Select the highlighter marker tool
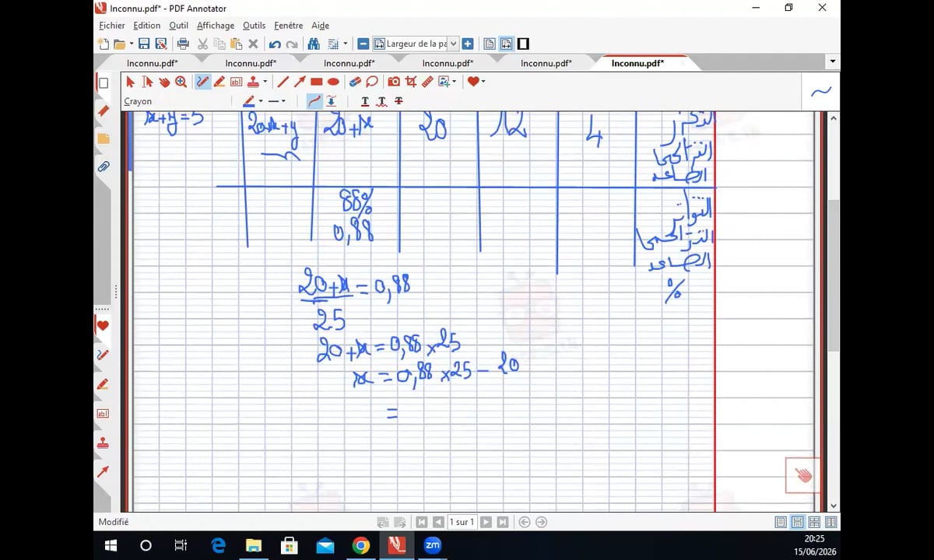934x560 pixels. tap(219, 81)
